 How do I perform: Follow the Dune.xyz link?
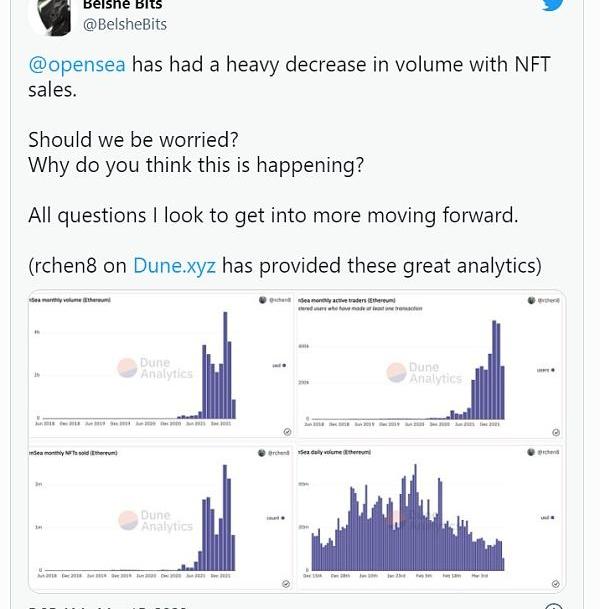point(174,265)
